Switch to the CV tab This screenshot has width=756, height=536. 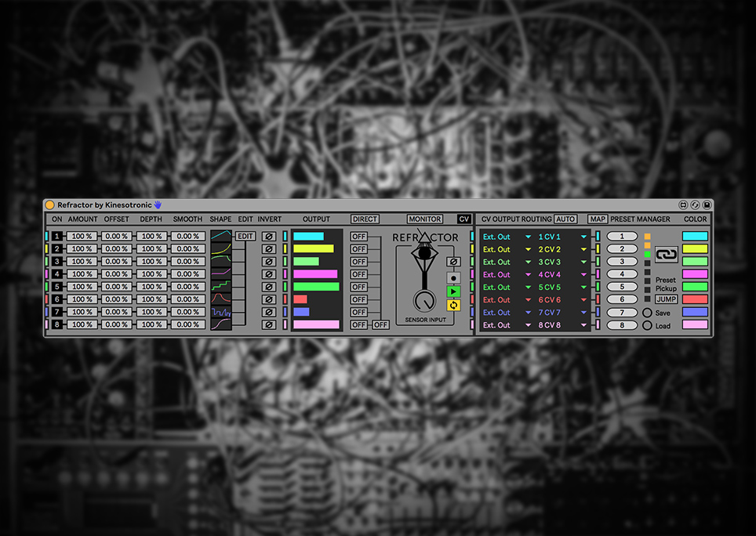(464, 219)
